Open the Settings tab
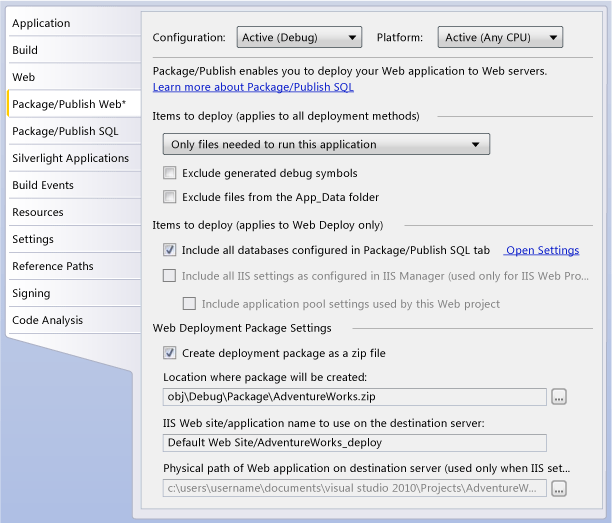Image resolution: width=612 pixels, height=523 pixels. [x=74, y=239]
